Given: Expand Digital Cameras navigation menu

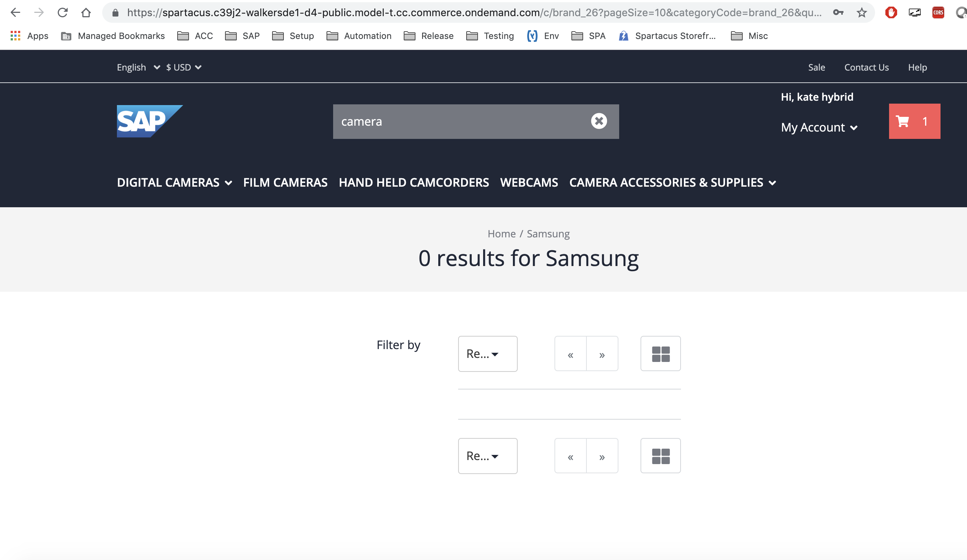Looking at the screenshot, I should click(174, 183).
